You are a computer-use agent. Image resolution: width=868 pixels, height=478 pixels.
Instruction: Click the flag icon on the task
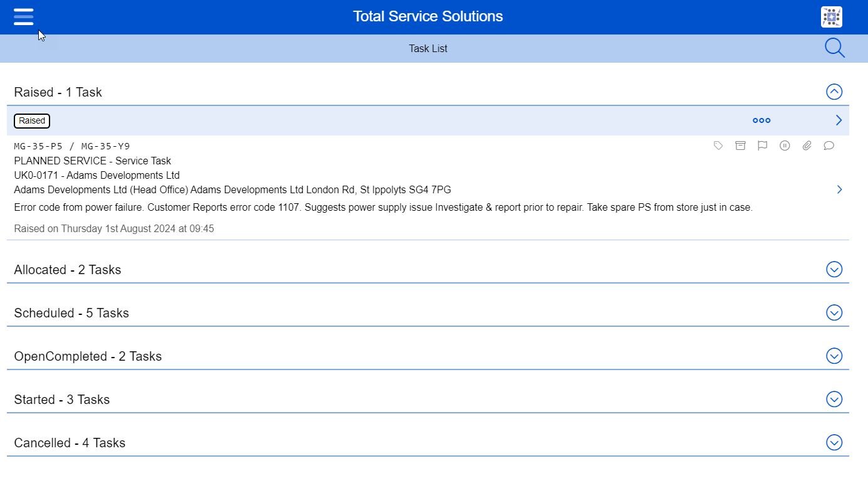762,146
